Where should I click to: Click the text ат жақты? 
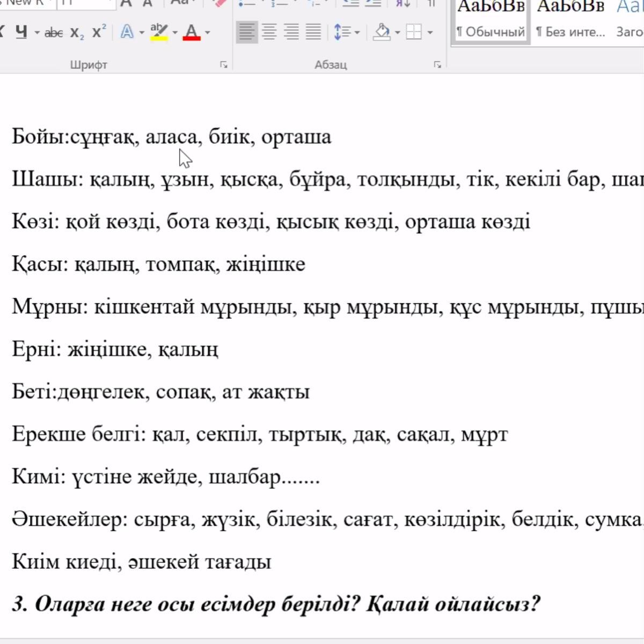266,392
